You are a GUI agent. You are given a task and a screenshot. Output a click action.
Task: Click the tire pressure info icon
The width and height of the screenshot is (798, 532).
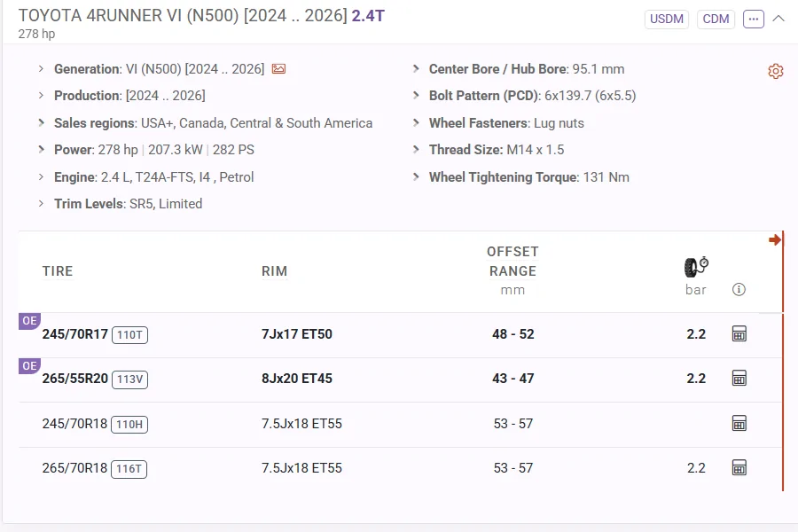[739, 290]
